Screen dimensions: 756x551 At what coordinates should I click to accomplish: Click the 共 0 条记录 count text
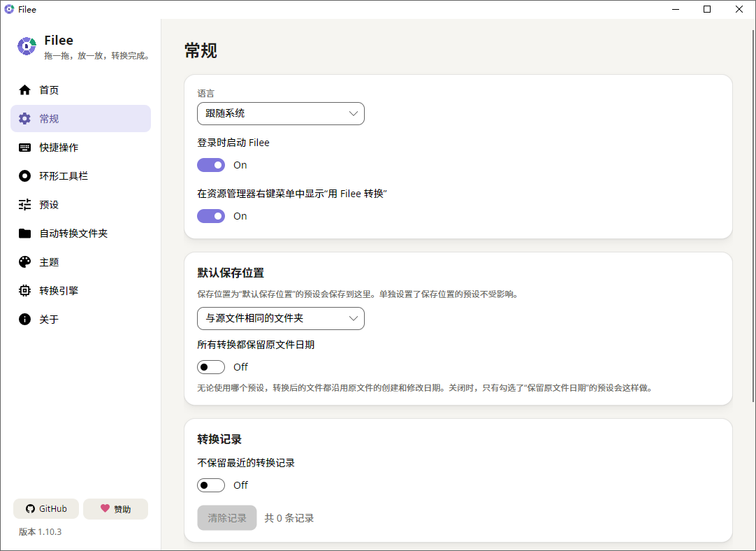coord(289,518)
